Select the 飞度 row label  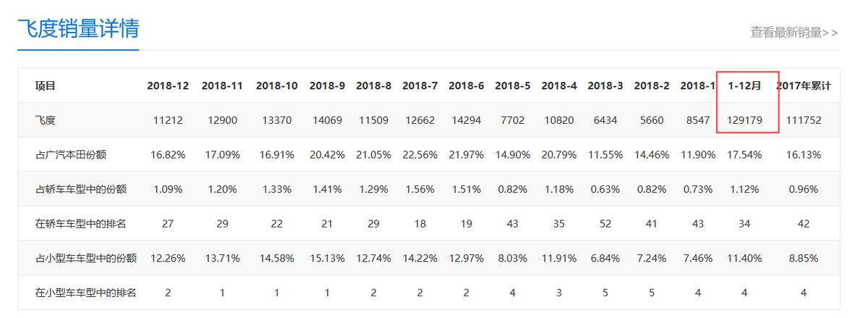click(x=46, y=120)
